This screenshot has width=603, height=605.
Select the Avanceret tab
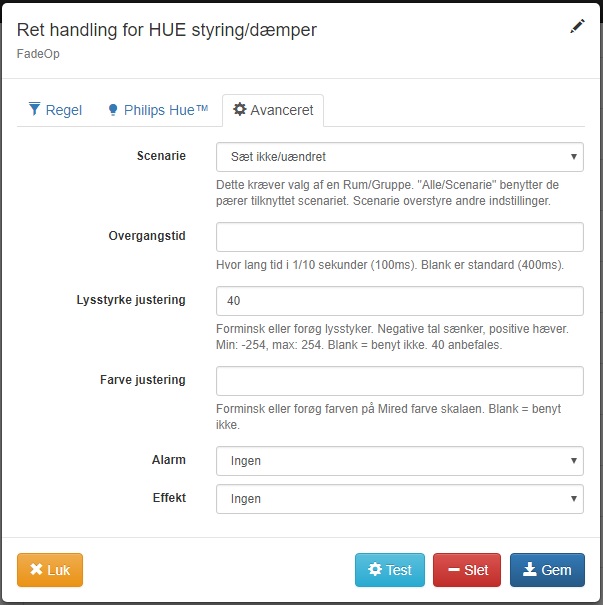[x=273, y=110]
